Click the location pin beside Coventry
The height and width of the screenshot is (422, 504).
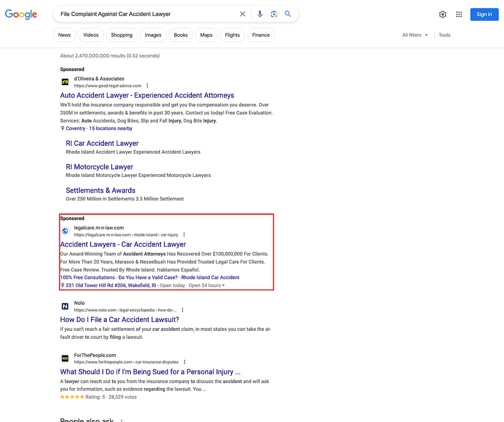tap(63, 129)
